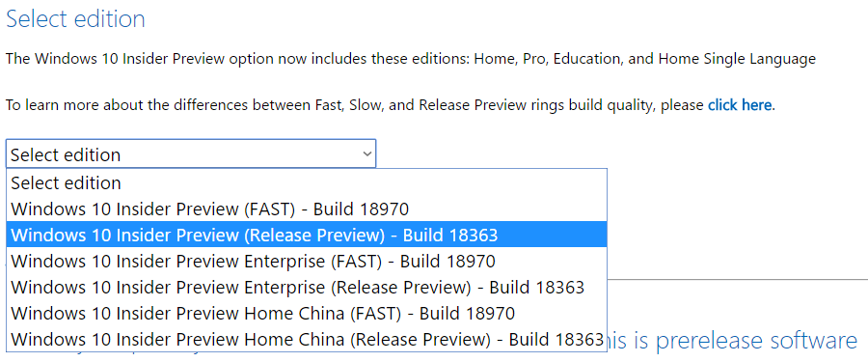Choose Home China (Release Preview) Build 18363

(307, 339)
